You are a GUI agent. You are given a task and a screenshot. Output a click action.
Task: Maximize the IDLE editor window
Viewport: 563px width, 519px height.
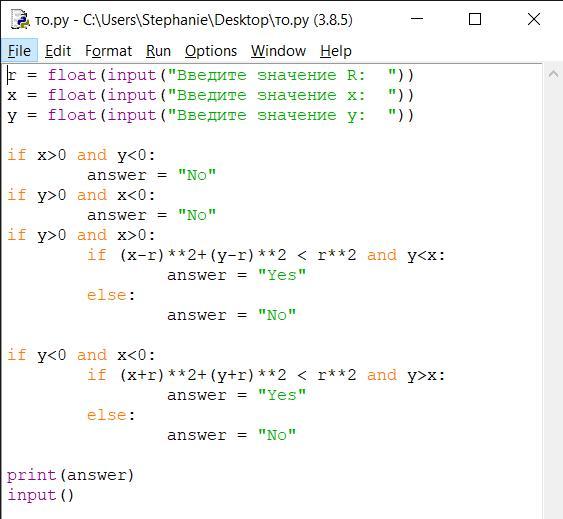click(x=475, y=19)
